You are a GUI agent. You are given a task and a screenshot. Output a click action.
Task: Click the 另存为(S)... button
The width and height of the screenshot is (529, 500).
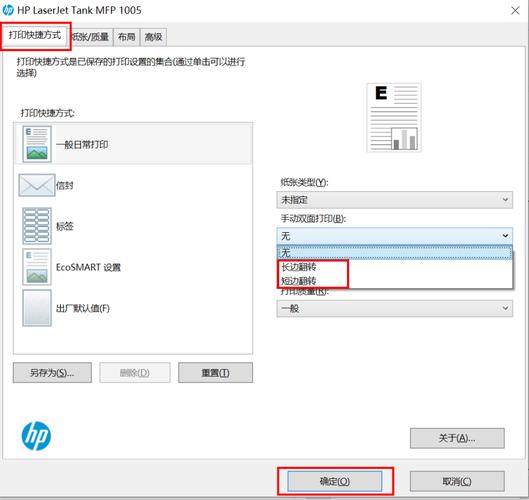click(x=52, y=373)
